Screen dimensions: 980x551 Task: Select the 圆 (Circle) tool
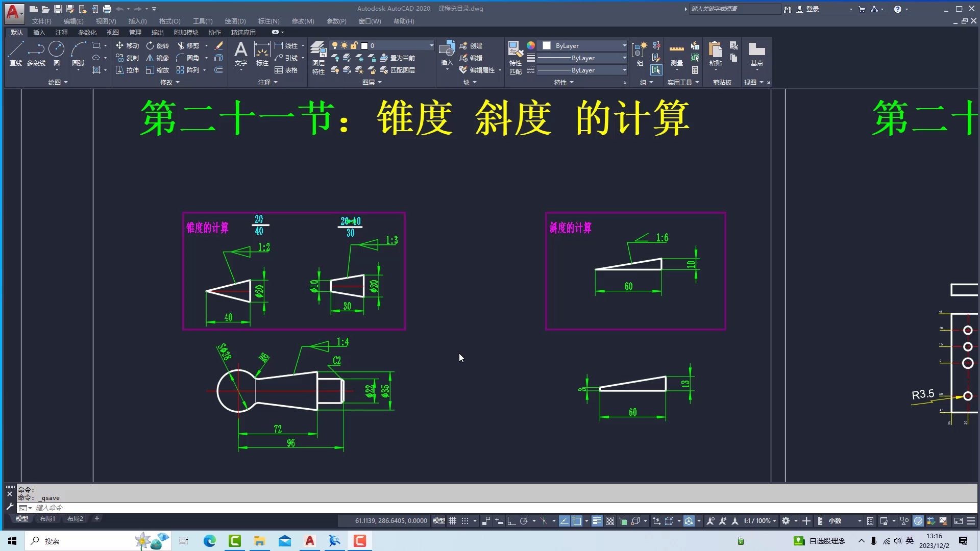(x=56, y=51)
